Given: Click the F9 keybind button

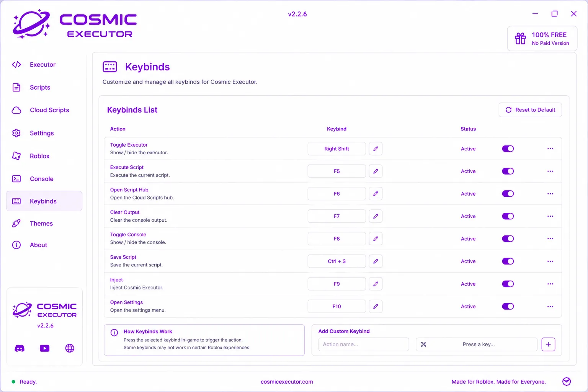Looking at the screenshot, I should click(337, 284).
